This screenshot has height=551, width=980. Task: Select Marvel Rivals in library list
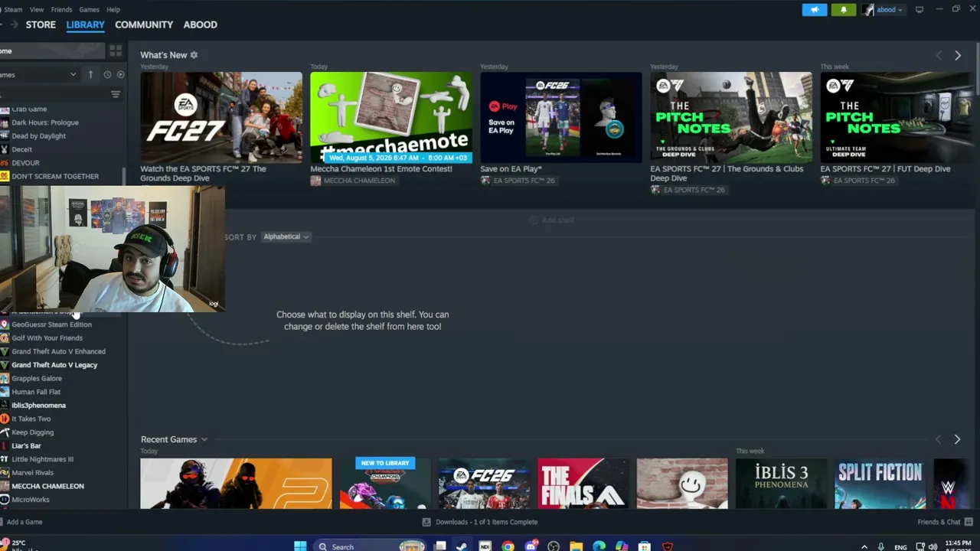tap(32, 473)
